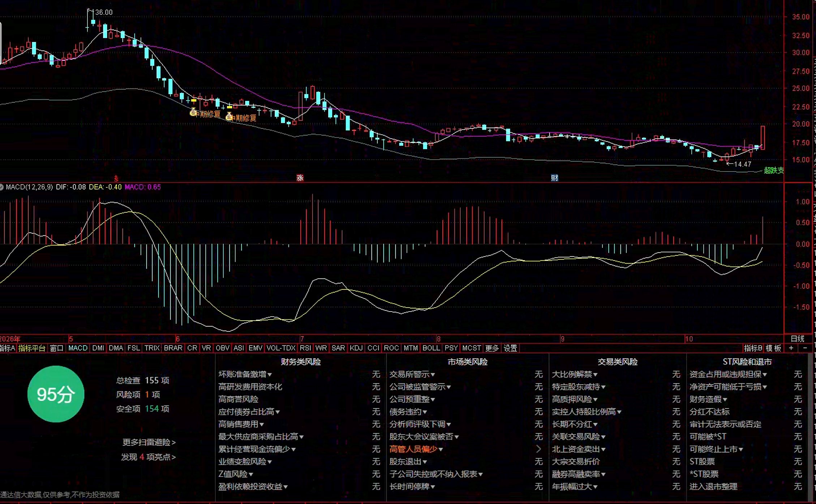Click the MACD indicator settings circle icon

click(2, 187)
